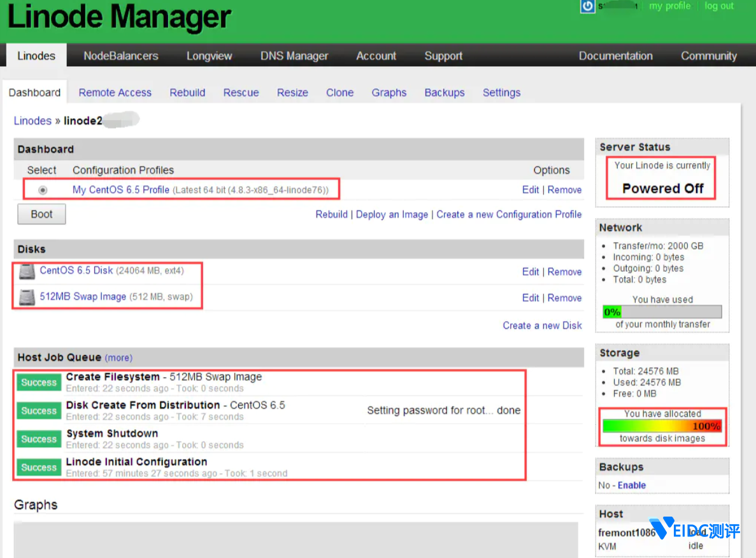This screenshot has height=558, width=756.
Task: Open the my profile link
Action: (669, 6)
